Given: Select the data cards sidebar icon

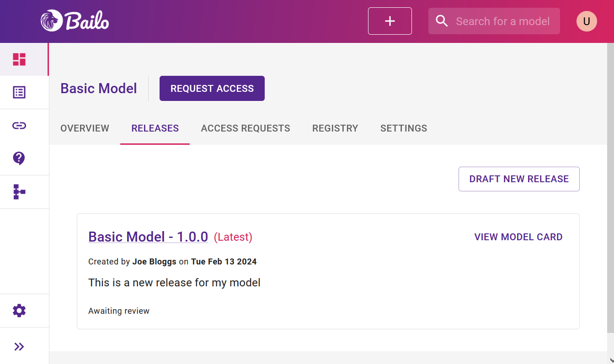Looking at the screenshot, I should point(19,92).
